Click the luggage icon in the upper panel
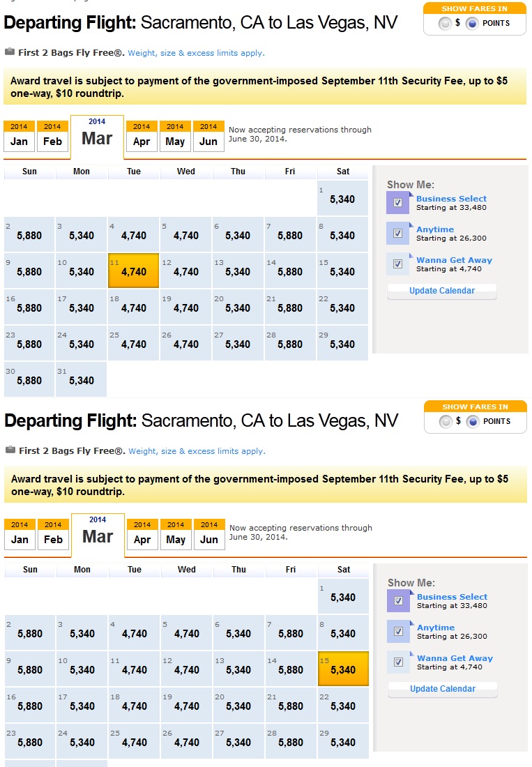 [x=10, y=52]
